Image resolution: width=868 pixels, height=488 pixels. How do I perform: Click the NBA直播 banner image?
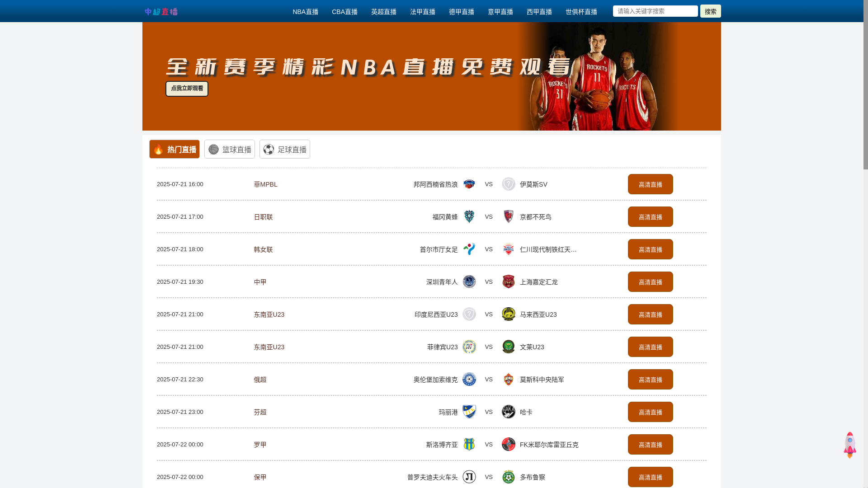[x=432, y=76]
